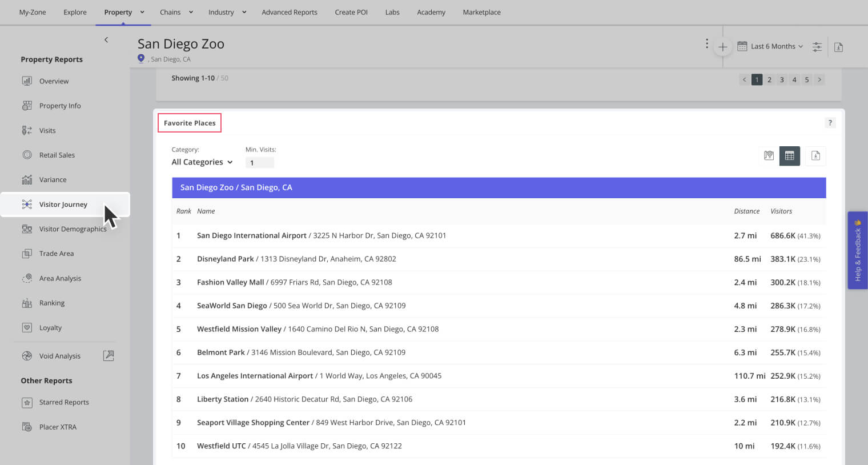Screen dimensions: 868x465
Task: Switch Favorite Places to table view
Action: (x=790, y=155)
